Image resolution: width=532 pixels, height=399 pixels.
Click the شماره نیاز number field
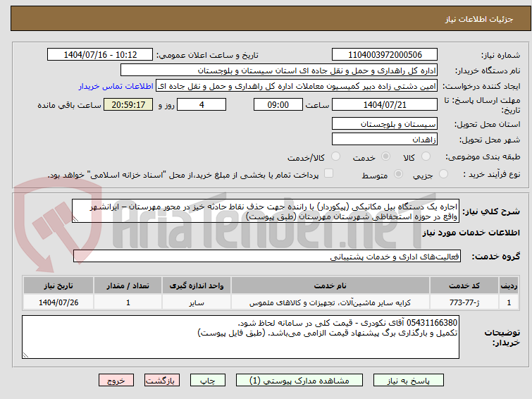385,55
